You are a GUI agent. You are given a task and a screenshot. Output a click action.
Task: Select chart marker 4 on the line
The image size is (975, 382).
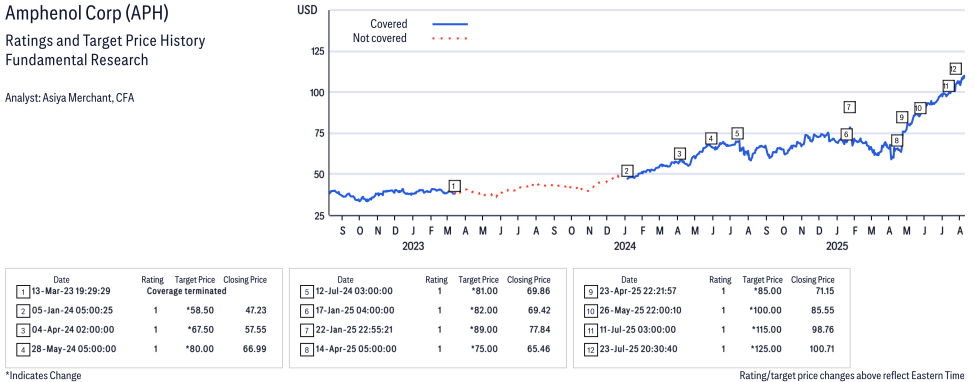coord(711,138)
